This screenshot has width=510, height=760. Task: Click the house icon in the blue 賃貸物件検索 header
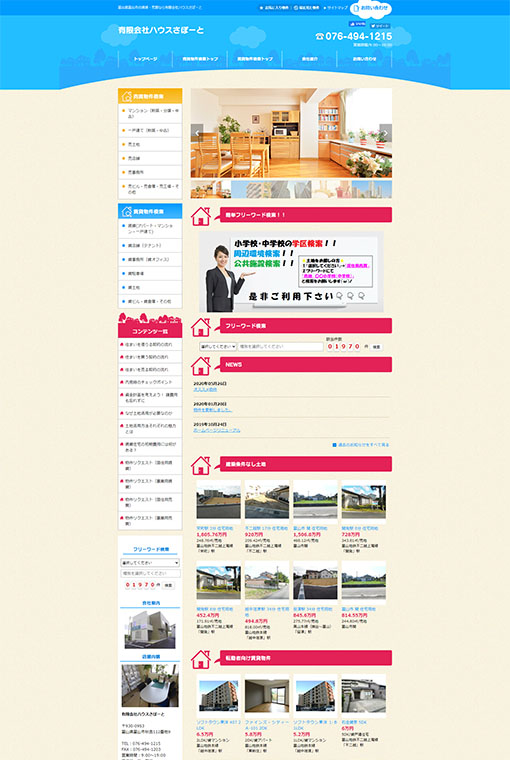click(127, 212)
